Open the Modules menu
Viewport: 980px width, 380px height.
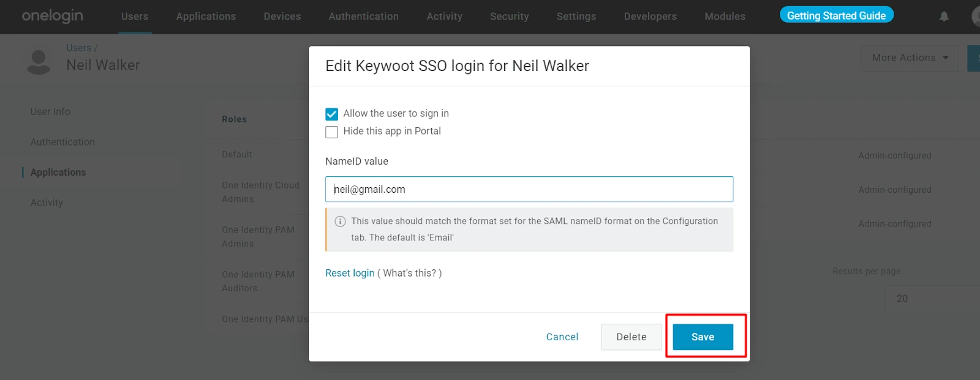(x=725, y=17)
